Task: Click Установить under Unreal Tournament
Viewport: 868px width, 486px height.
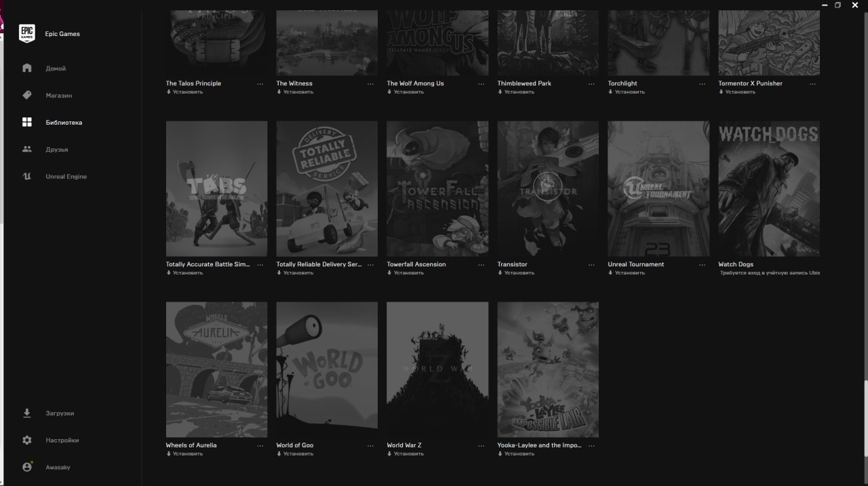Action: coord(627,273)
